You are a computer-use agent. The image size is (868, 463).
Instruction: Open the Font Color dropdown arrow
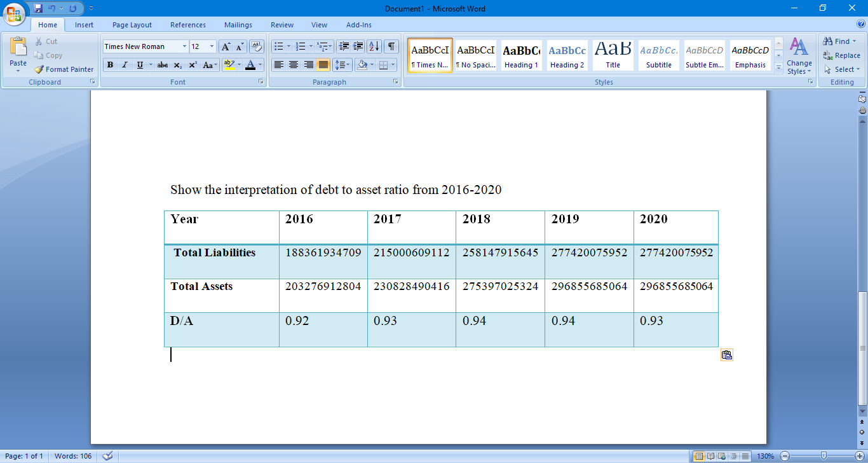point(259,66)
